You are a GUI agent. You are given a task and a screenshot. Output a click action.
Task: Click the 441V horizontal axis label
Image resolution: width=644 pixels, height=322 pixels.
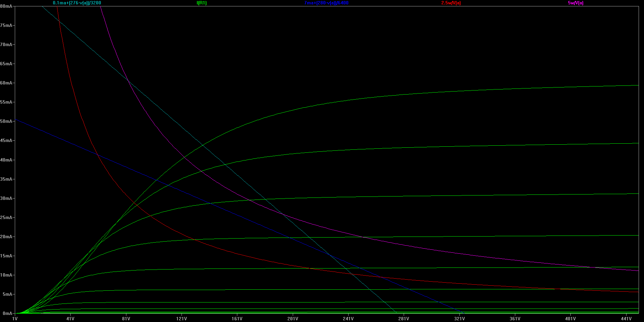[626, 319]
